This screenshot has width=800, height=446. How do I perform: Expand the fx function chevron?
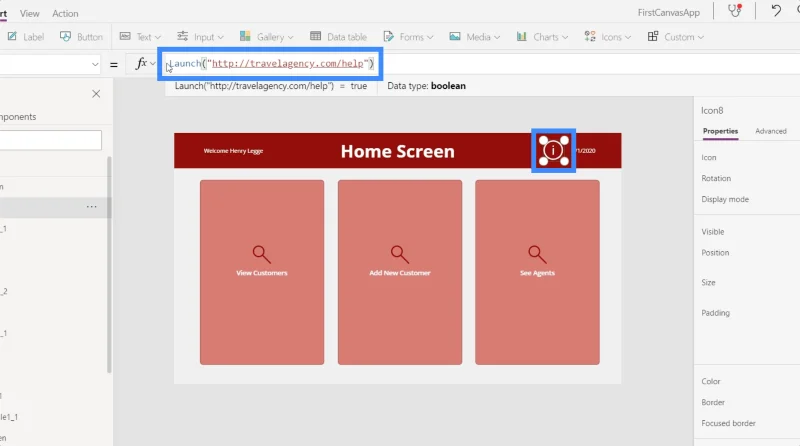[x=153, y=64]
